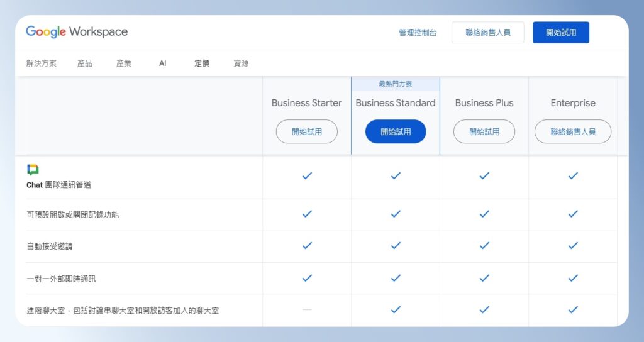Click the Business Starter plan heading

(x=307, y=103)
